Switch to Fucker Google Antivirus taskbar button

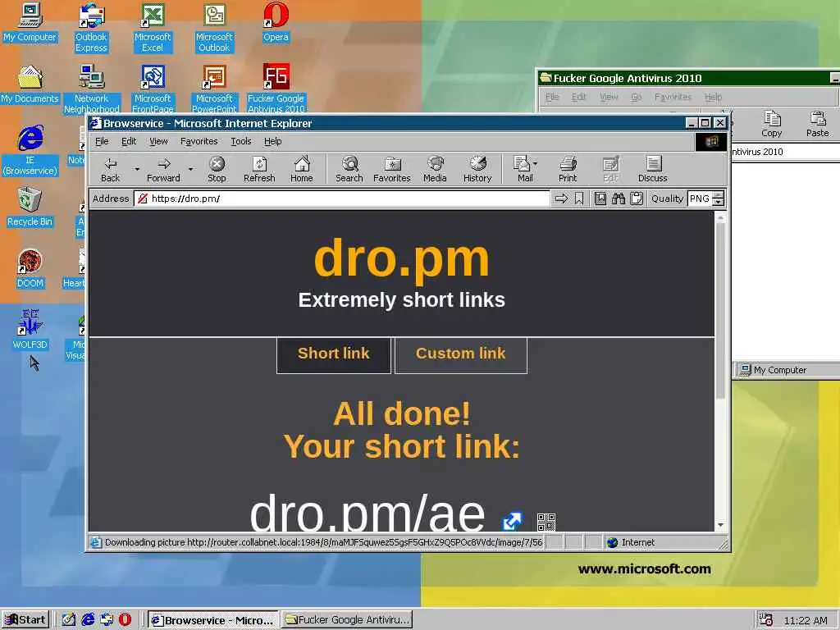[347, 620]
